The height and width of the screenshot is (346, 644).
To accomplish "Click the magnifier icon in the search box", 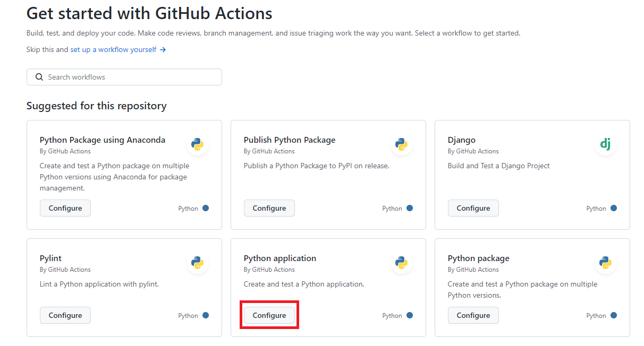I will pyautogui.click(x=39, y=77).
